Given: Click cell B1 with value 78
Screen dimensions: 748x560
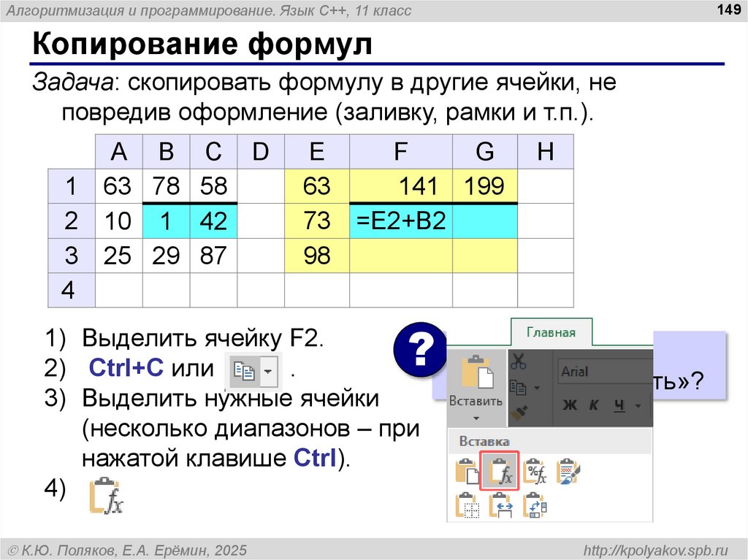Looking at the screenshot, I should 166,186.
